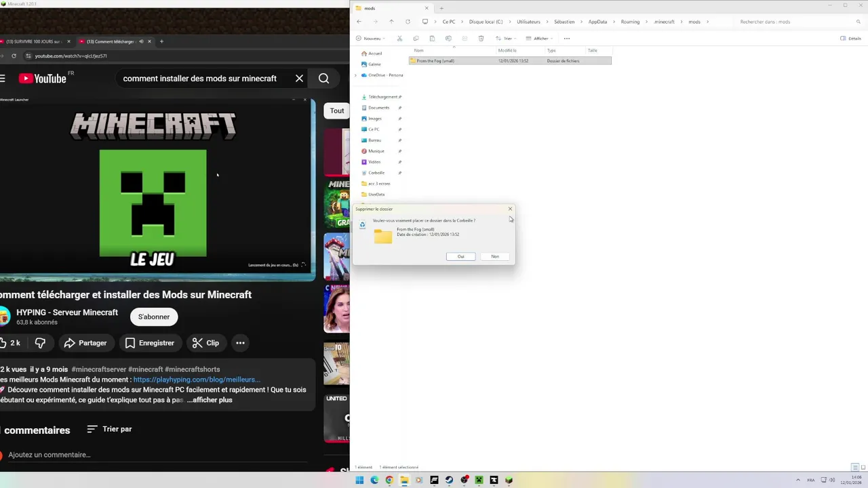
Task: Go to YouTube home via logo
Action: [x=43, y=79]
